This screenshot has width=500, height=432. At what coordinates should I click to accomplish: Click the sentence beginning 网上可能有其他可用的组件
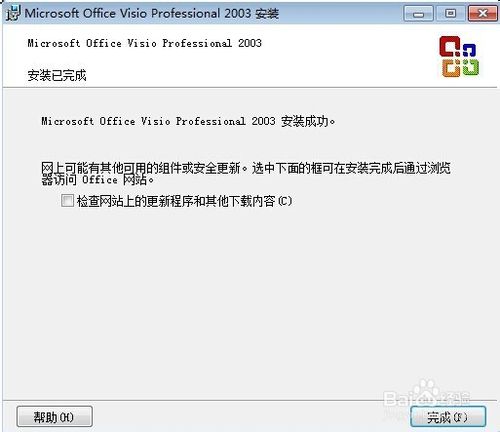(x=246, y=173)
